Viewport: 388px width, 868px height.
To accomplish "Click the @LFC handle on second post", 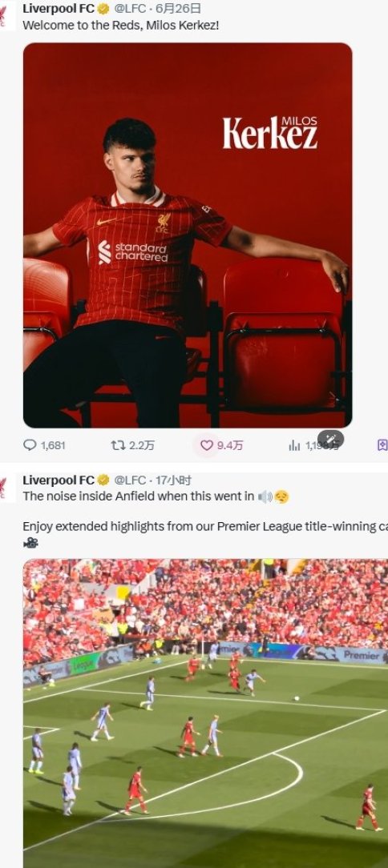I will click(130, 480).
